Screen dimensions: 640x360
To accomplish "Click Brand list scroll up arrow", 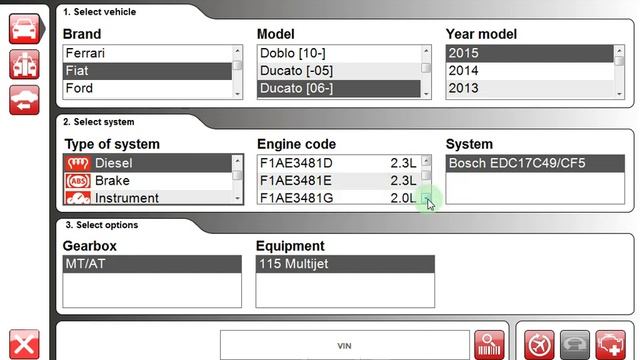I will (237, 50).
